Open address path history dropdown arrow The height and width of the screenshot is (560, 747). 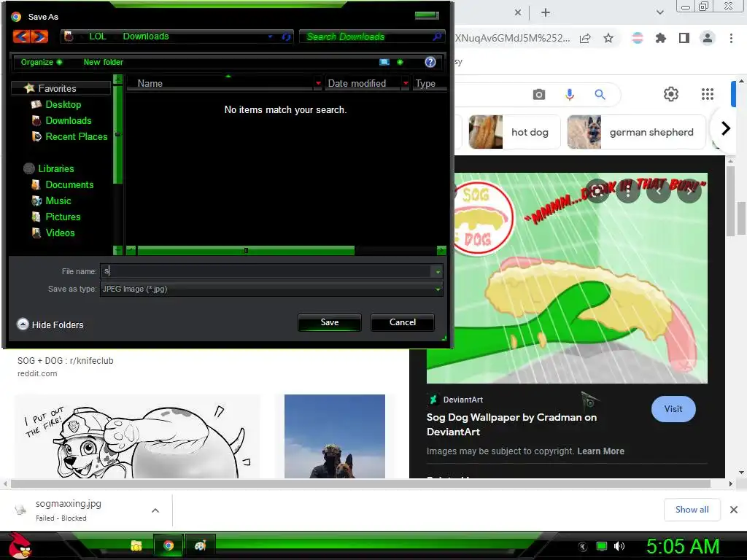[x=270, y=36]
